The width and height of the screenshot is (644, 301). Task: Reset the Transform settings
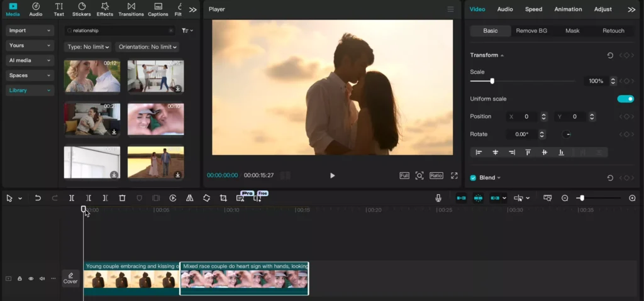coord(610,55)
